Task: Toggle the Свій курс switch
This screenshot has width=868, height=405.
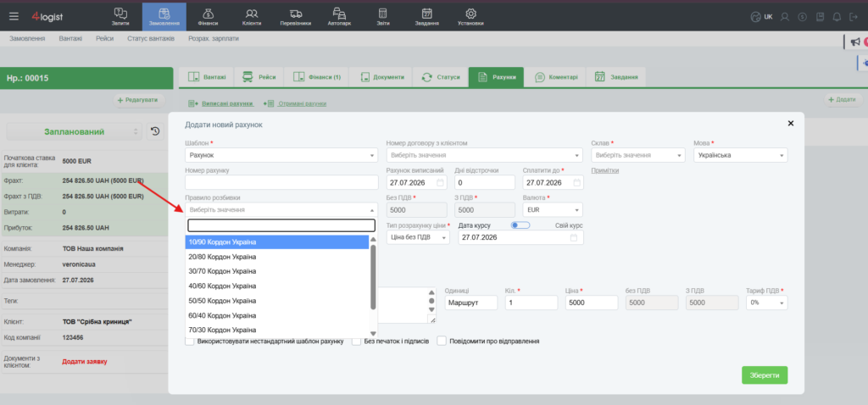Action: (x=520, y=225)
